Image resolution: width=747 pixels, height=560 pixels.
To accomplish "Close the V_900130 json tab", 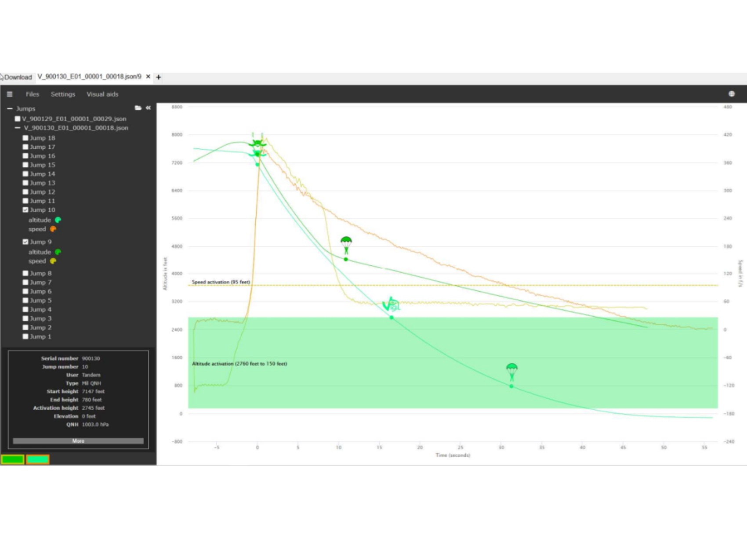I will [148, 77].
